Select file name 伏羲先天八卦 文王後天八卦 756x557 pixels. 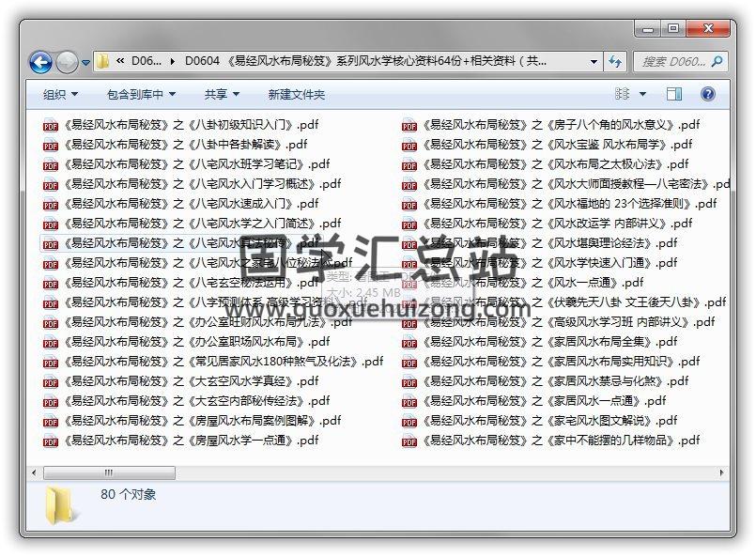pos(574,302)
